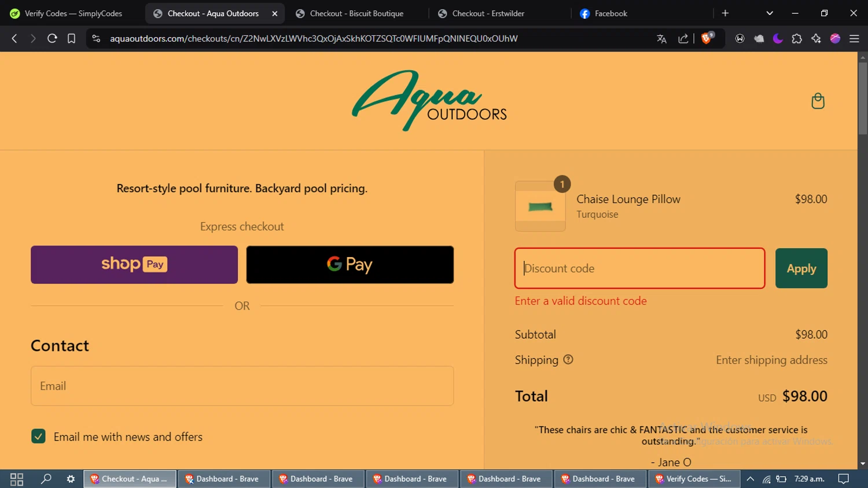Click the 'Chaise Lounge Pillow' product name
The image size is (868, 488).
[x=628, y=199]
